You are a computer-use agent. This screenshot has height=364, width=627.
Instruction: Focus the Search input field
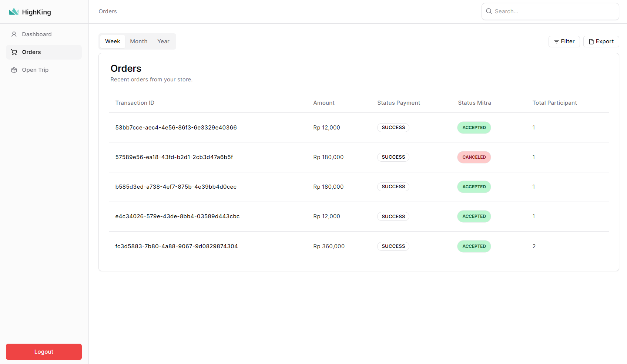tap(554, 11)
